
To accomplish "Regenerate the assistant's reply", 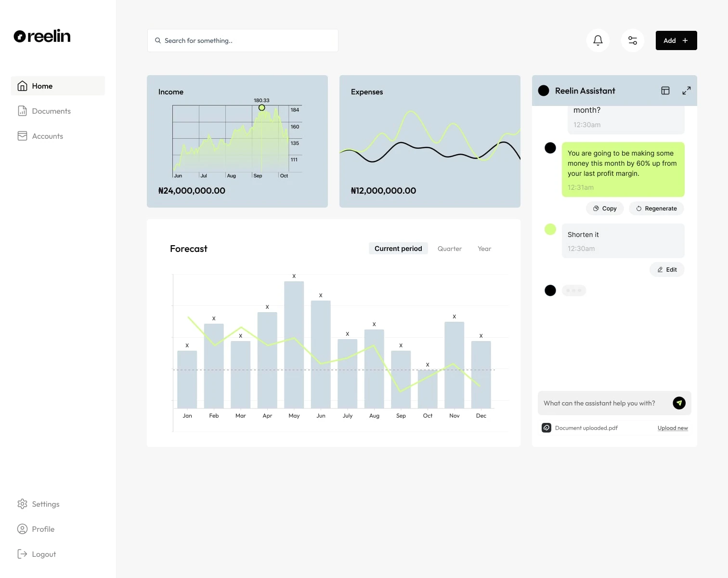I will tap(656, 209).
